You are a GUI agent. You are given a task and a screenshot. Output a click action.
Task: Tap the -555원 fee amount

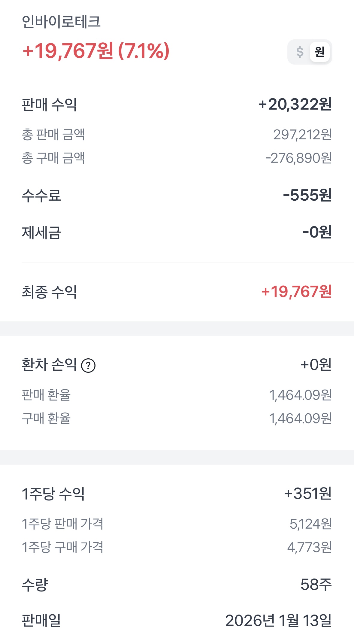point(307,195)
